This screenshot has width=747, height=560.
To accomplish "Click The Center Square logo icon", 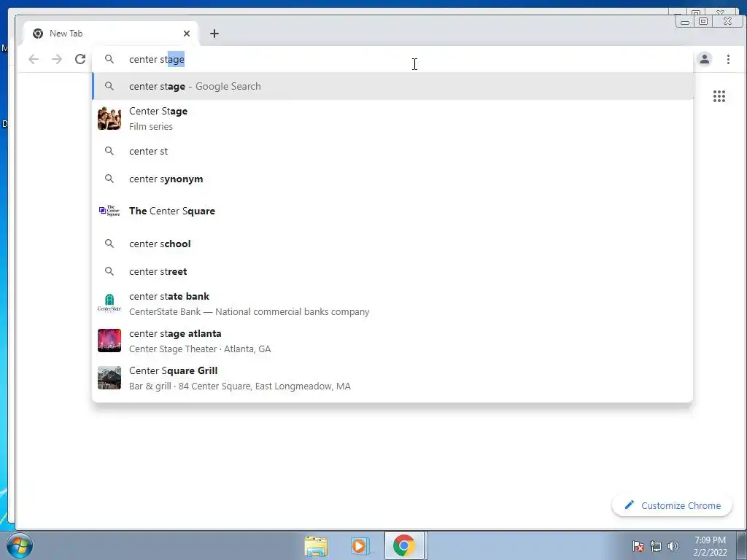I will click(109, 211).
